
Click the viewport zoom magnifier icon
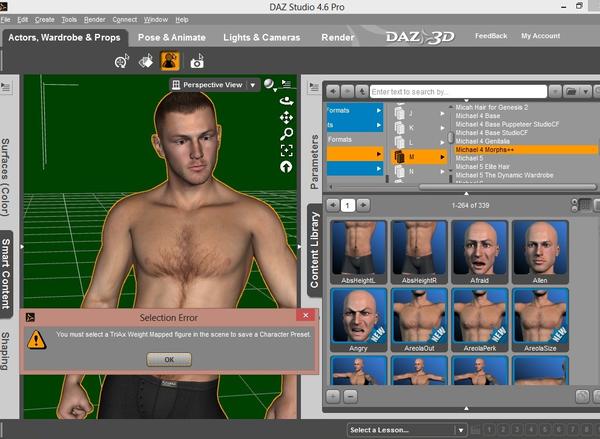point(286,134)
